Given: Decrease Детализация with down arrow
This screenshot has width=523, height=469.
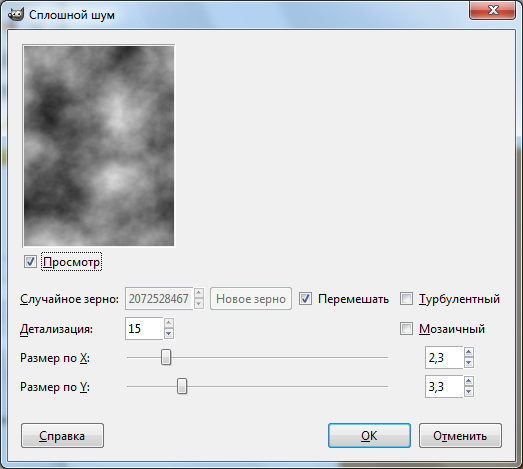Looking at the screenshot, I should click(x=169, y=334).
